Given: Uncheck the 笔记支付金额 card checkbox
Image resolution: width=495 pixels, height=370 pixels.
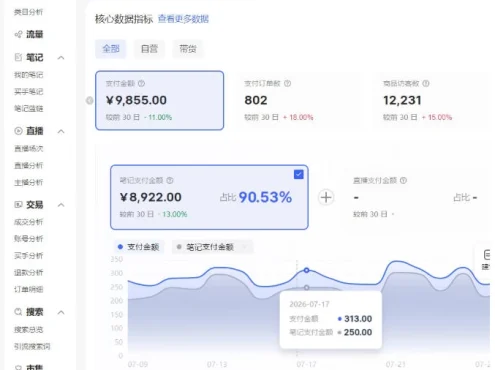Looking at the screenshot, I should [299, 174].
